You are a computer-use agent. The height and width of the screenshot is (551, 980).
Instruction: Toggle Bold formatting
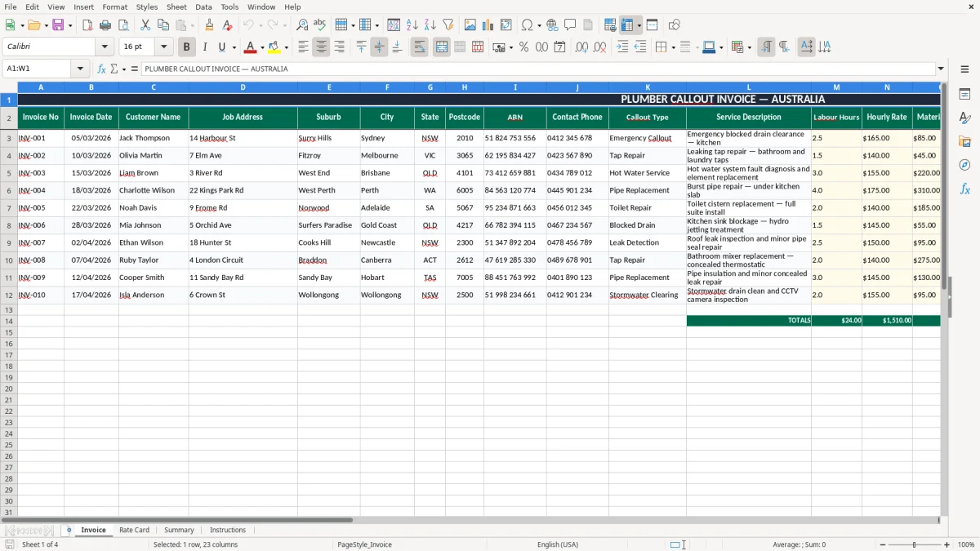[x=186, y=47]
